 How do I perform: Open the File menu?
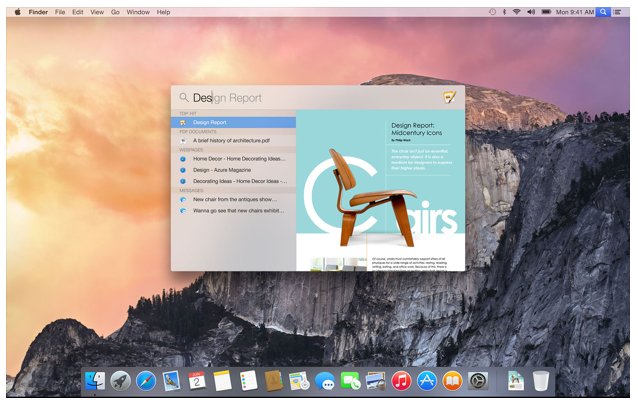tap(60, 12)
